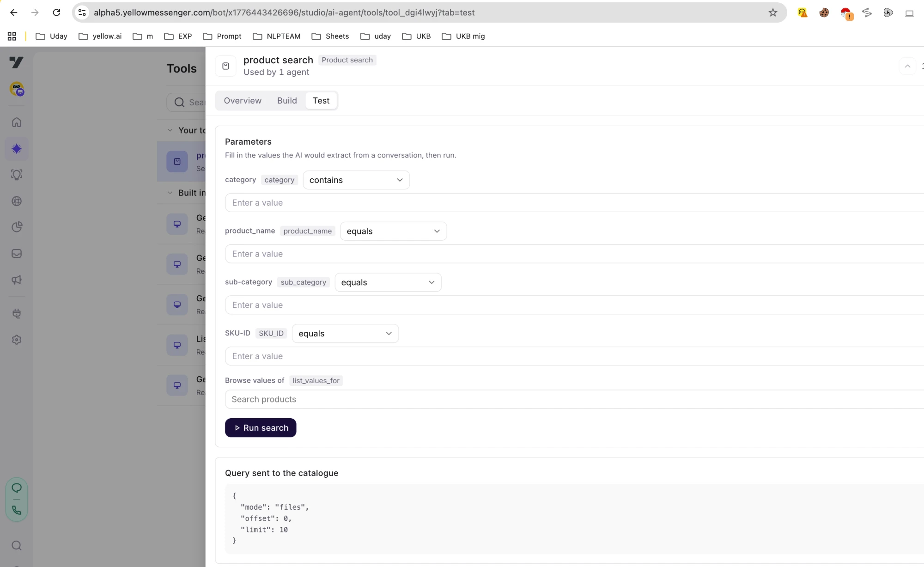The width and height of the screenshot is (924, 567).
Task: Click the selected product search tool icon in list
Action: pyautogui.click(x=177, y=161)
